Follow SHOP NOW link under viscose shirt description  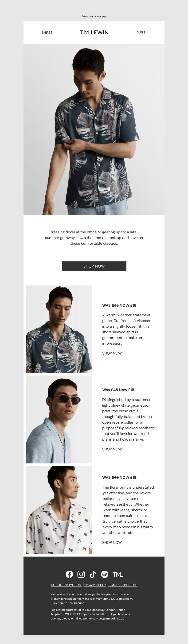pos(112,353)
